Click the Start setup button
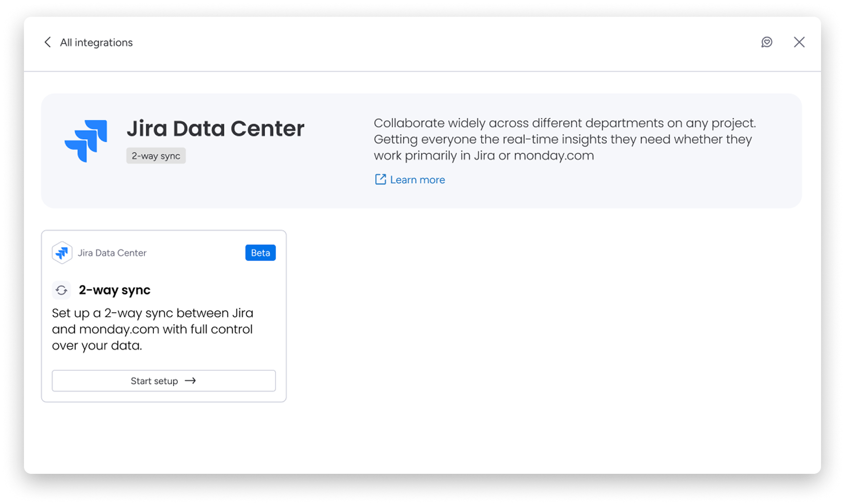Image resolution: width=845 pixels, height=504 pixels. [164, 381]
